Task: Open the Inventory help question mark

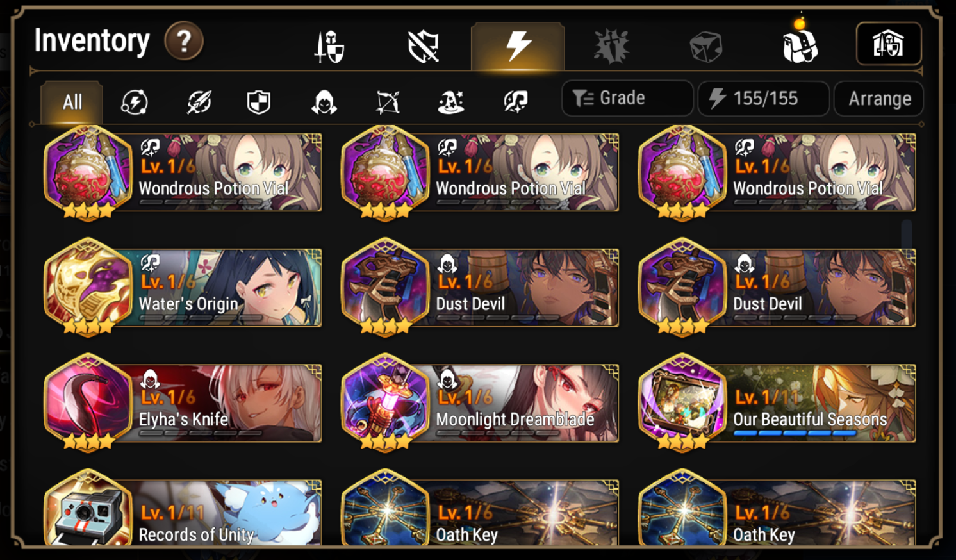Action: (184, 41)
